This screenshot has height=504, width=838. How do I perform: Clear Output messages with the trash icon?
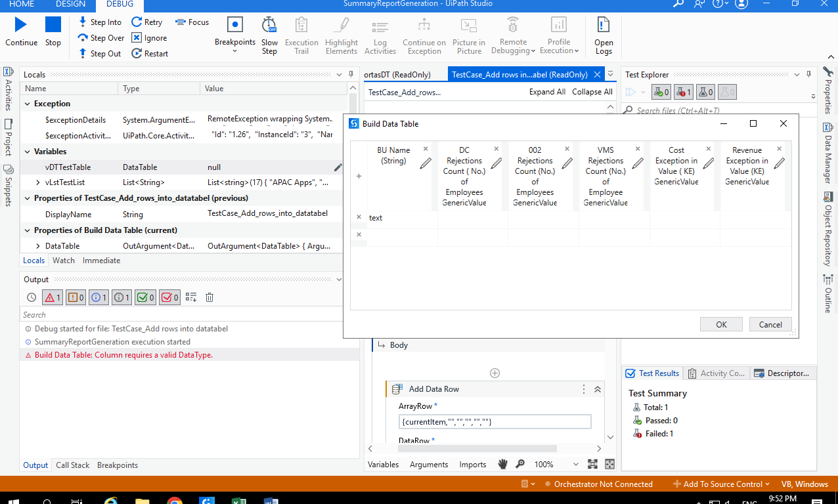click(209, 297)
